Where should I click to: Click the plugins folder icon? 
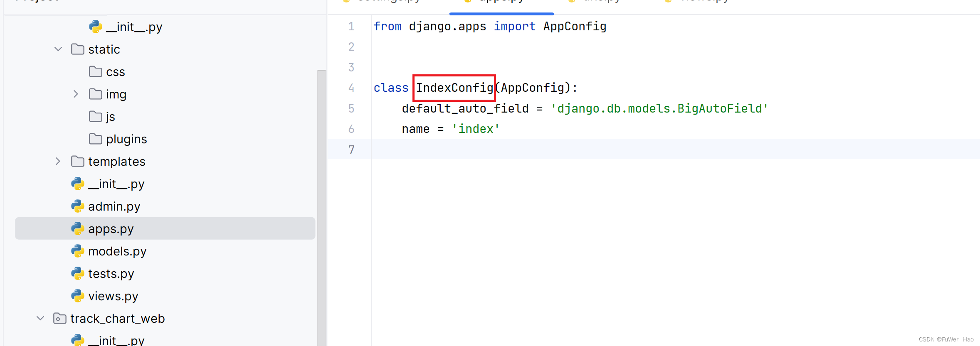click(96, 139)
